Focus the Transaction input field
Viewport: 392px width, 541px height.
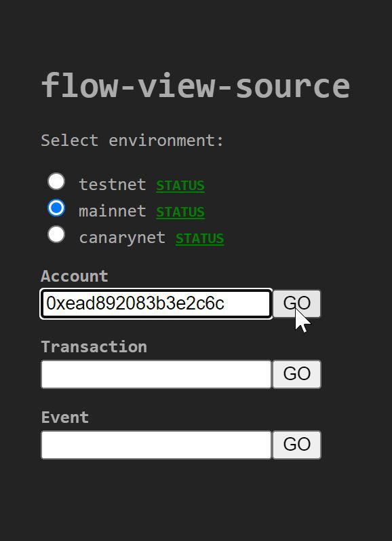[x=156, y=374]
